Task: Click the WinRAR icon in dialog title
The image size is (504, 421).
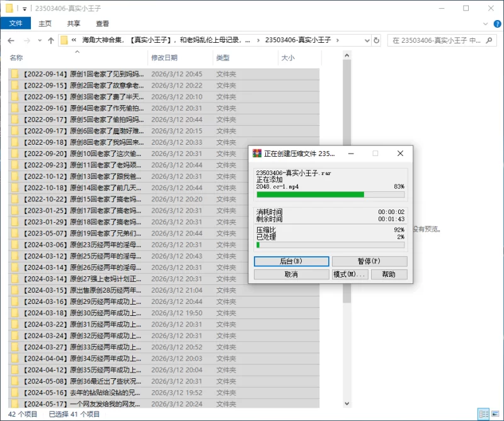Action: (x=257, y=153)
